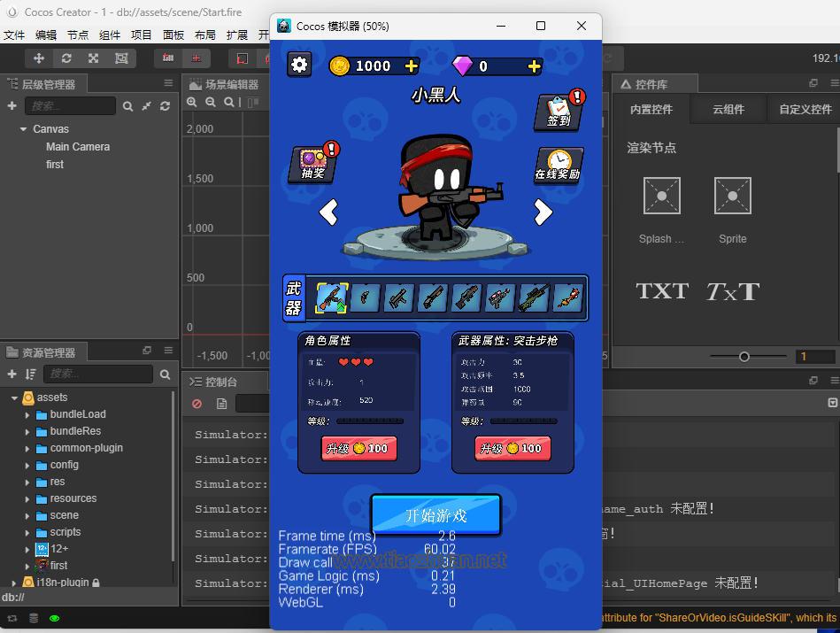Expand the scripts folder
The image size is (840, 633).
[x=27, y=533]
